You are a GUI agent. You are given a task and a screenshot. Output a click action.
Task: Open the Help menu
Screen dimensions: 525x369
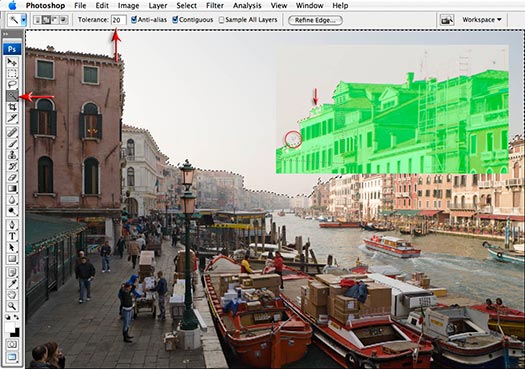tap(340, 5)
